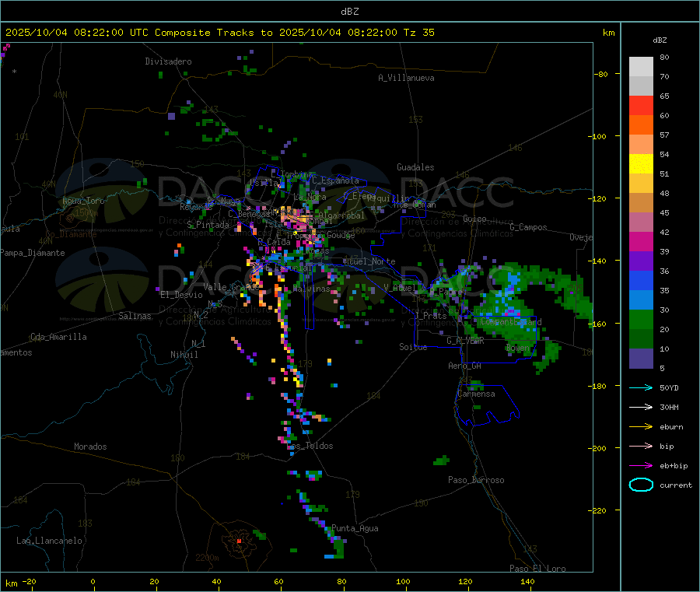
Task: Click the Guico map label
Action: [474, 219]
